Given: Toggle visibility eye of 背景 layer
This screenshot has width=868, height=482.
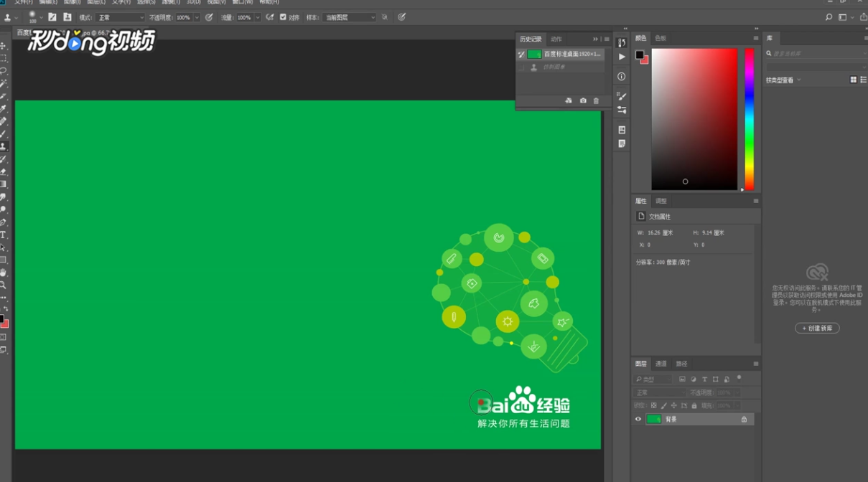Looking at the screenshot, I should point(638,420).
